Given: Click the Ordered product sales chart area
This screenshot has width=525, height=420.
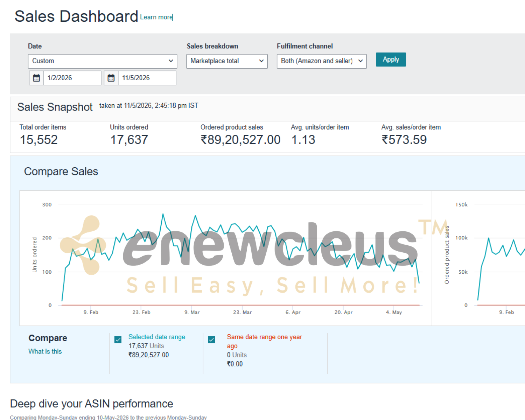Looking at the screenshot, I should pyautogui.click(x=478, y=258).
